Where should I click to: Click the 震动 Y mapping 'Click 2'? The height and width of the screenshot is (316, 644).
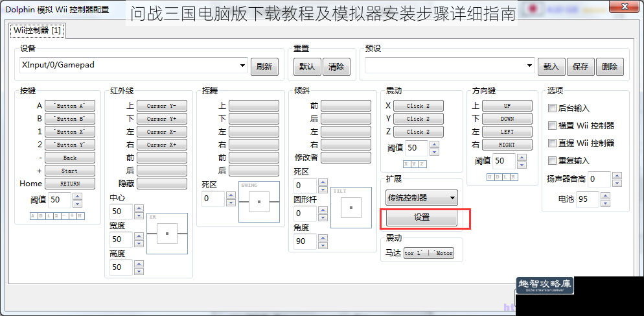[419, 119]
